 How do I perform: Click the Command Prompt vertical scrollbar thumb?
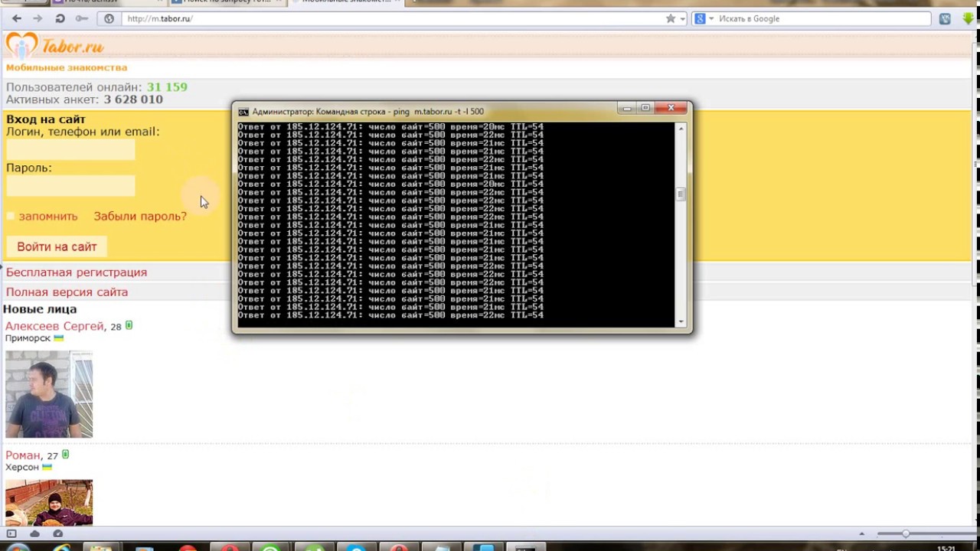[x=681, y=194]
